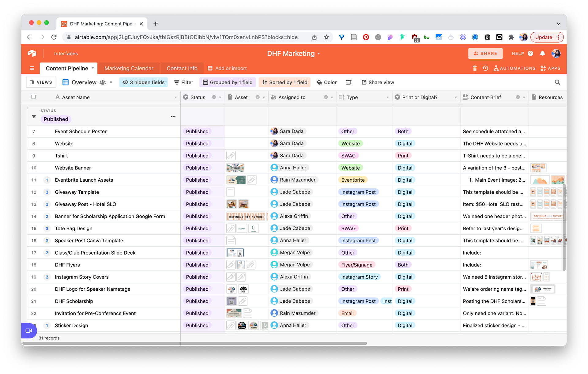Click the browser reload icon
The width and height of the screenshot is (588, 374).
tap(54, 37)
